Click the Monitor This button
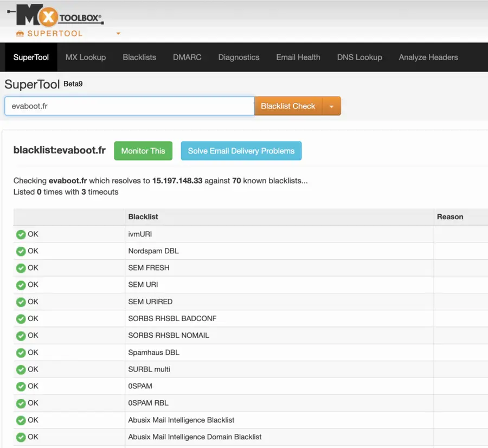Image resolution: width=488 pixels, height=448 pixels. coord(143,151)
